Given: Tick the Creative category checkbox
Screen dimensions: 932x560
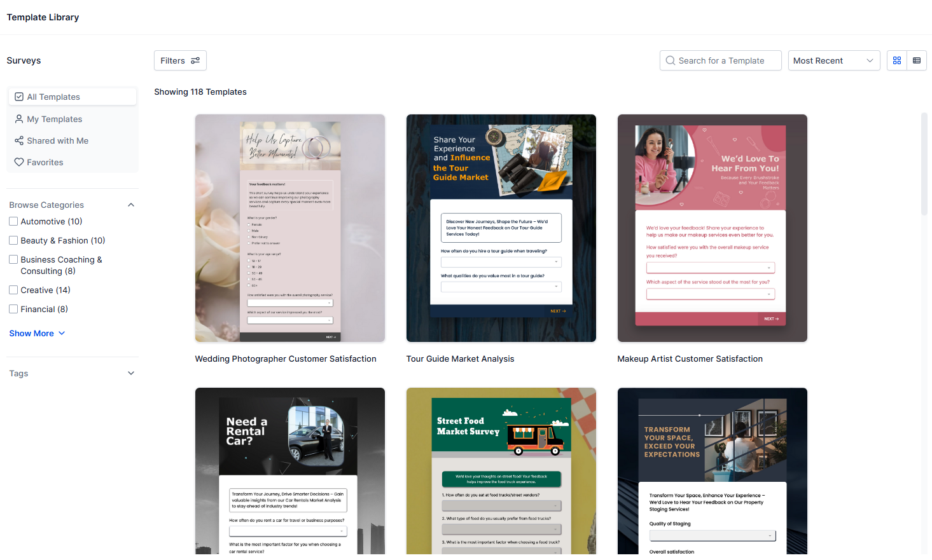Looking at the screenshot, I should 13,290.
